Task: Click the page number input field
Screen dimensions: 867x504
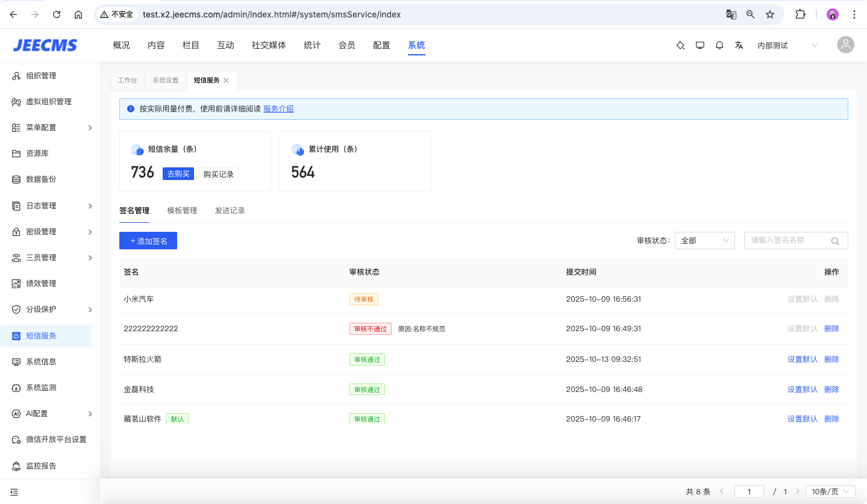Action: (749, 491)
